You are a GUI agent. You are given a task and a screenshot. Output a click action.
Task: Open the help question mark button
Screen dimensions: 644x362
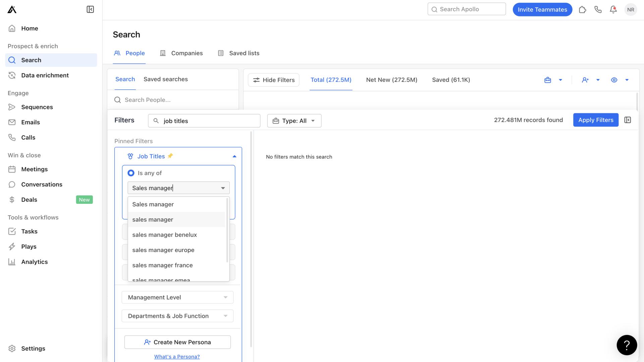coord(627,345)
